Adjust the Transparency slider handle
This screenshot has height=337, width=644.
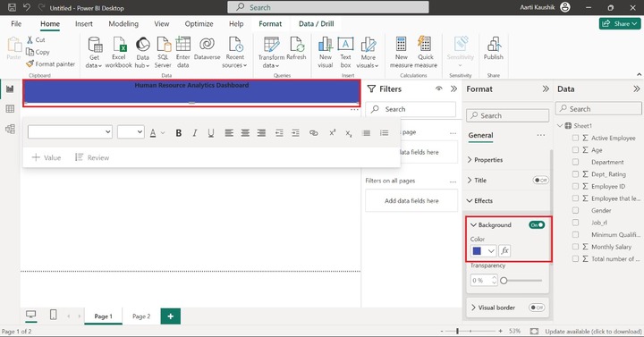(x=504, y=281)
